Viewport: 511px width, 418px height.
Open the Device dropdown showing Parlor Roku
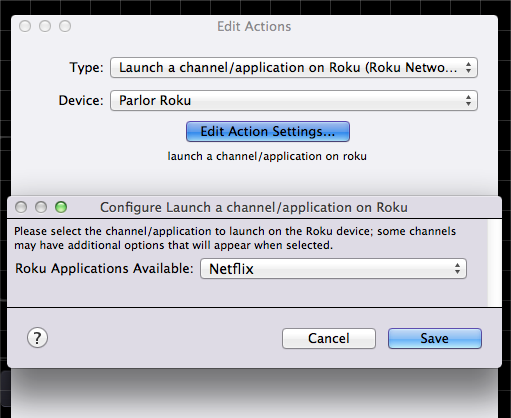point(294,100)
